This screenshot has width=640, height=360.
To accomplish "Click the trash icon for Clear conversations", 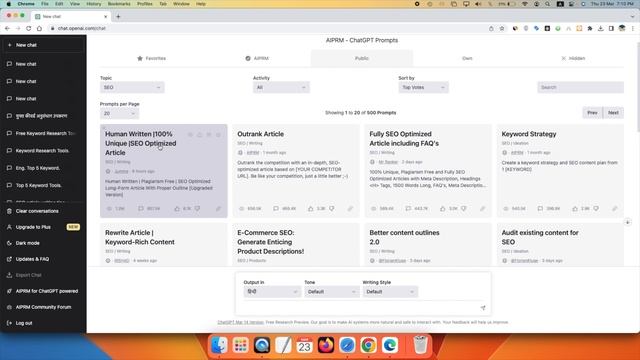I will tap(9, 211).
